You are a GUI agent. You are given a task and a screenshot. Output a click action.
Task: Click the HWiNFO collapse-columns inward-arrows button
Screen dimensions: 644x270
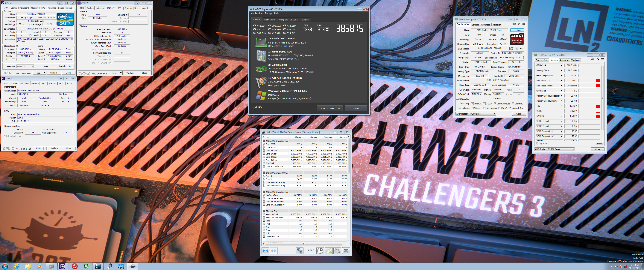(274, 250)
